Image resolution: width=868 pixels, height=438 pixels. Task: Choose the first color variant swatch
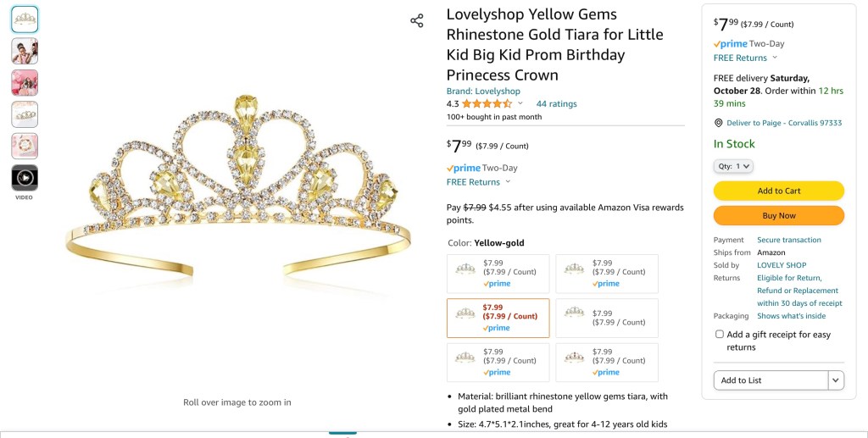coord(498,274)
